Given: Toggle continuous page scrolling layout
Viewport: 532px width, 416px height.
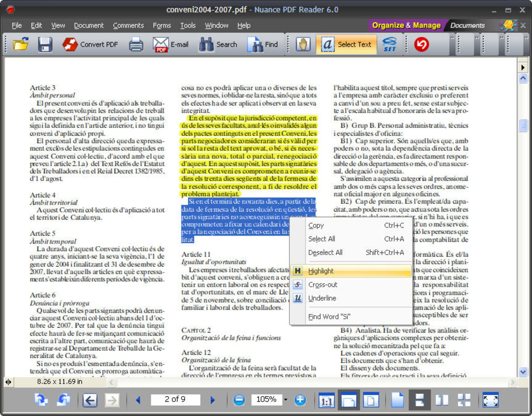Looking at the screenshot, I should tap(420, 400).
